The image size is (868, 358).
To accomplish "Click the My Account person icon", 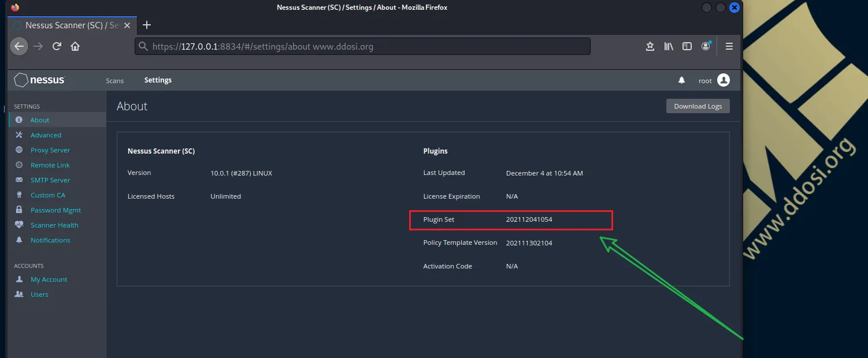I will 19,279.
